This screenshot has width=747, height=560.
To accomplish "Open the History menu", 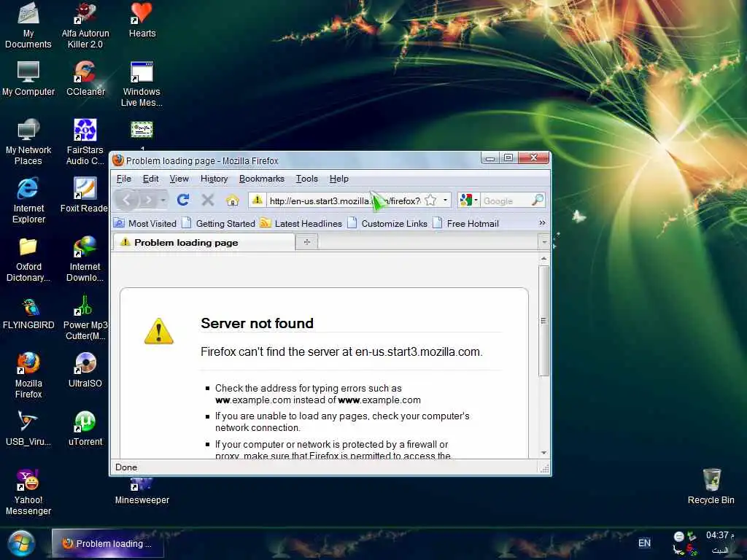I will coord(214,179).
